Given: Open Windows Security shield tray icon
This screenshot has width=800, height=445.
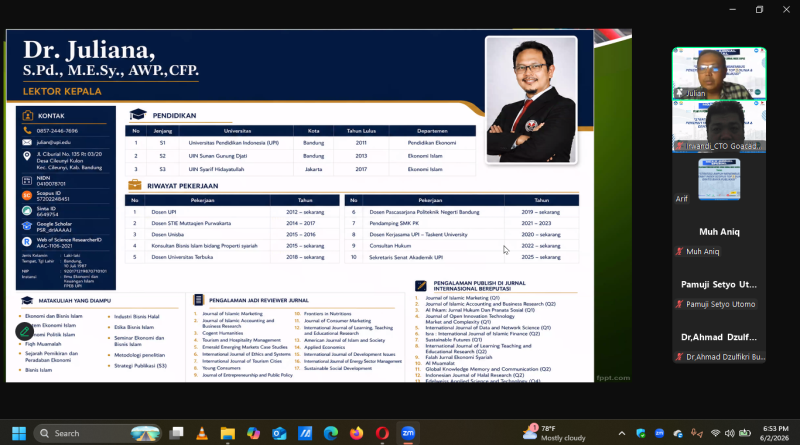Looking at the screenshot, I should pyautogui.click(x=641, y=433).
